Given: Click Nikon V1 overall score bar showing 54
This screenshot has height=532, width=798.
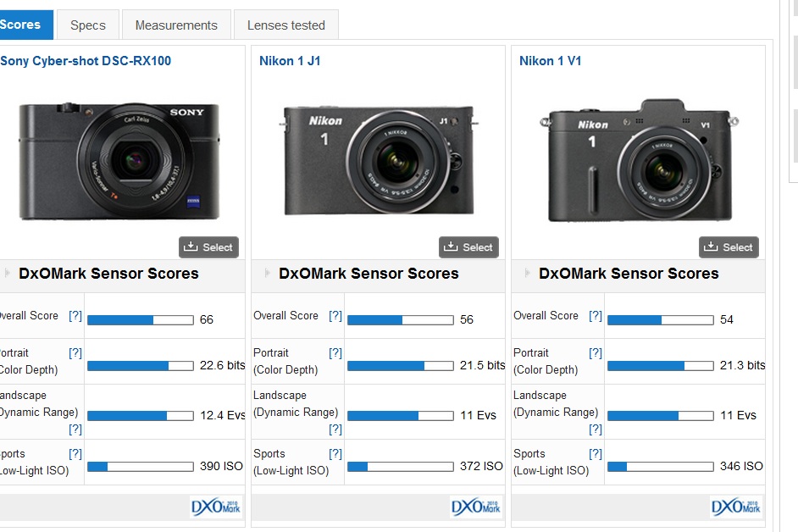Looking at the screenshot, I should [661, 319].
